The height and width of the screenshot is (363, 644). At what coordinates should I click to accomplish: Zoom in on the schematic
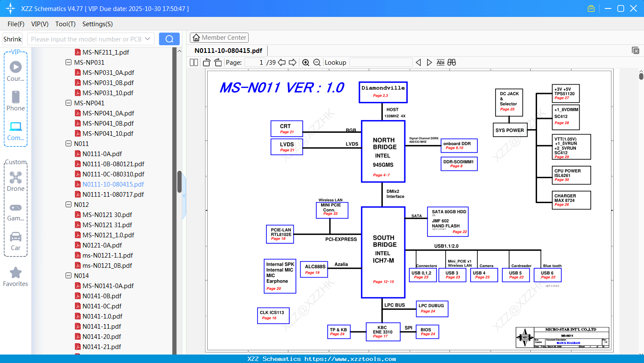click(306, 62)
